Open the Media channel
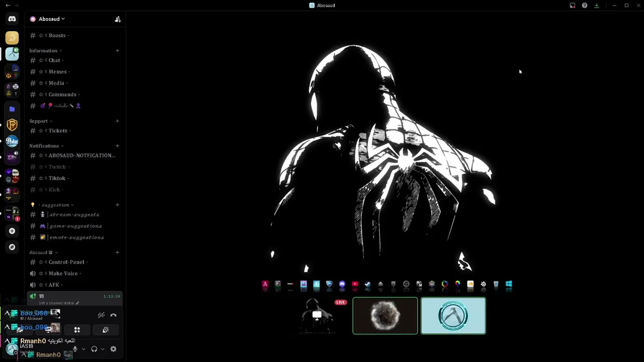 [x=74, y=83]
